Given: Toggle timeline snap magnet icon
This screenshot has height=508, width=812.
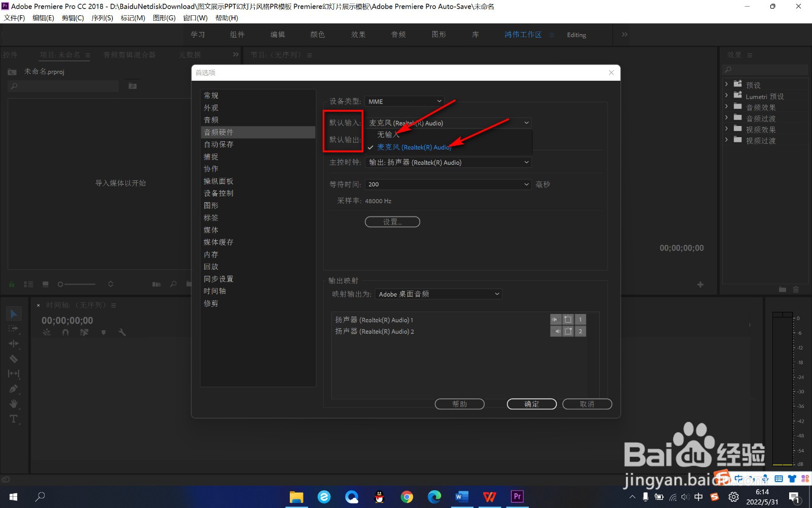Looking at the screenshot, I should tap(65, 332).
